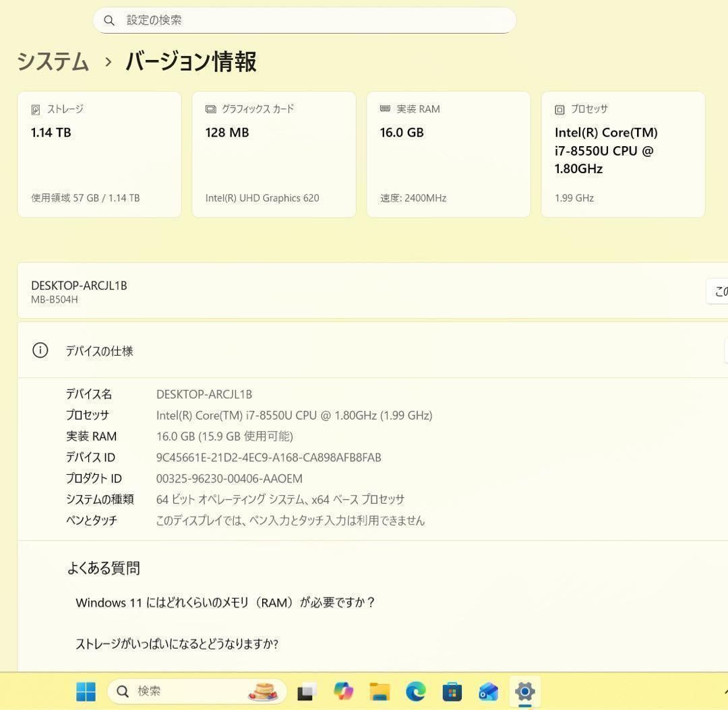Click the icon on the グラフィックス カード card
Screen dimensions: 728x710
(x=211, y=108)
